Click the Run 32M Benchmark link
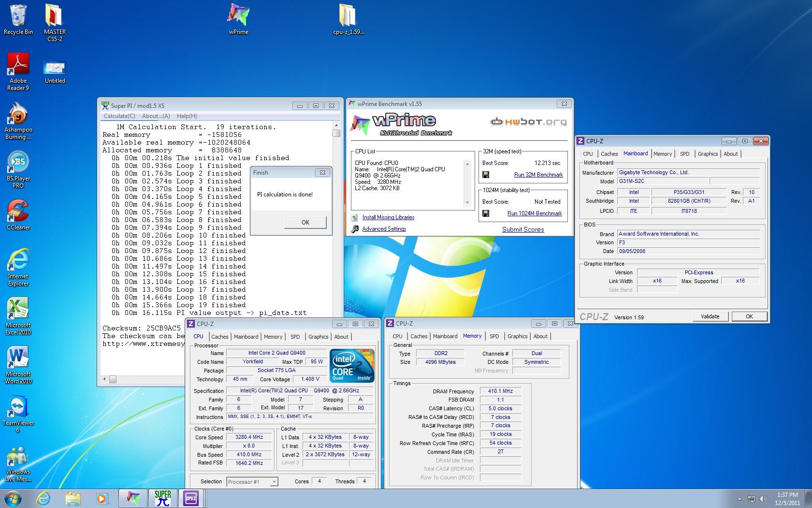 pyautogui.click(x=538, y=175)
